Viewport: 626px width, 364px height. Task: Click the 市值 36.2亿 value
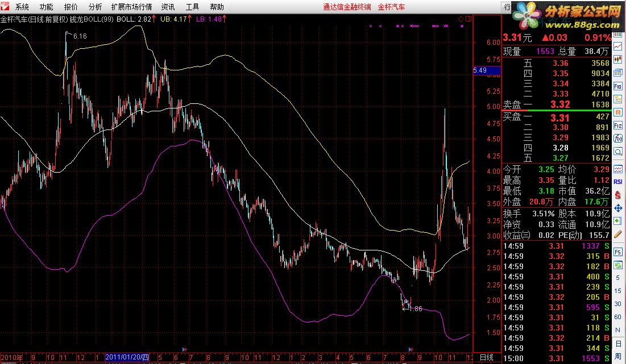[x=597, y=191]
